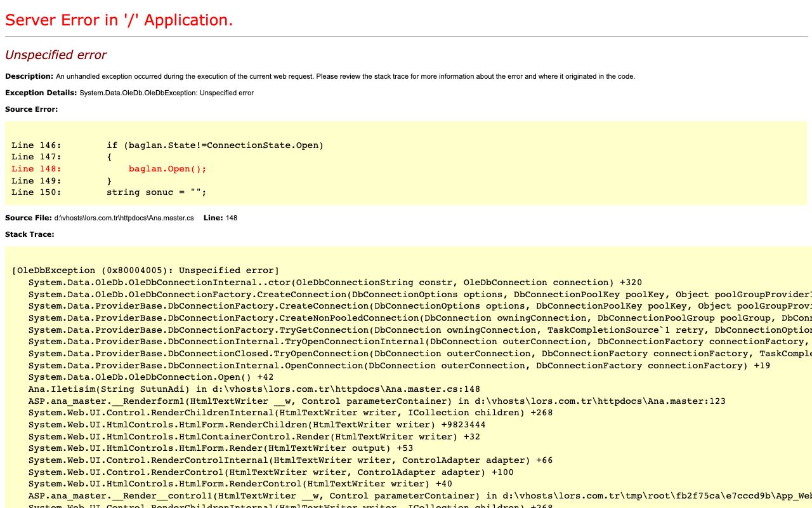
Task: Click the 'Exception Details:' label
Action: coord(41,93)
